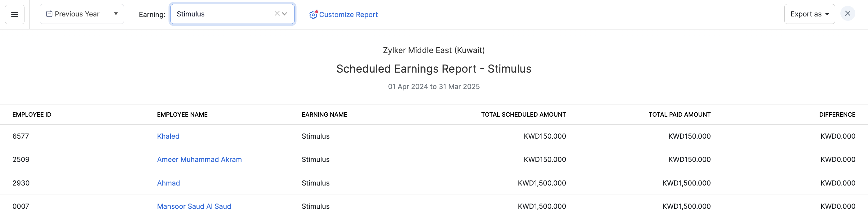The width and height of the screenshot is (868, 224).
Task: View Ahmad's employee record
Action: pos(168,183)
